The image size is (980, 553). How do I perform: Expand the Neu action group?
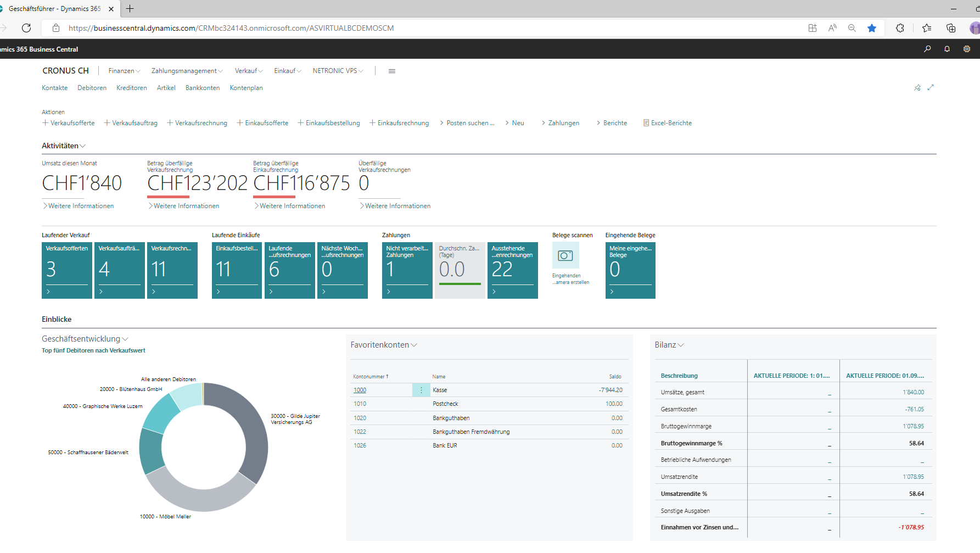tap(515, 123)
